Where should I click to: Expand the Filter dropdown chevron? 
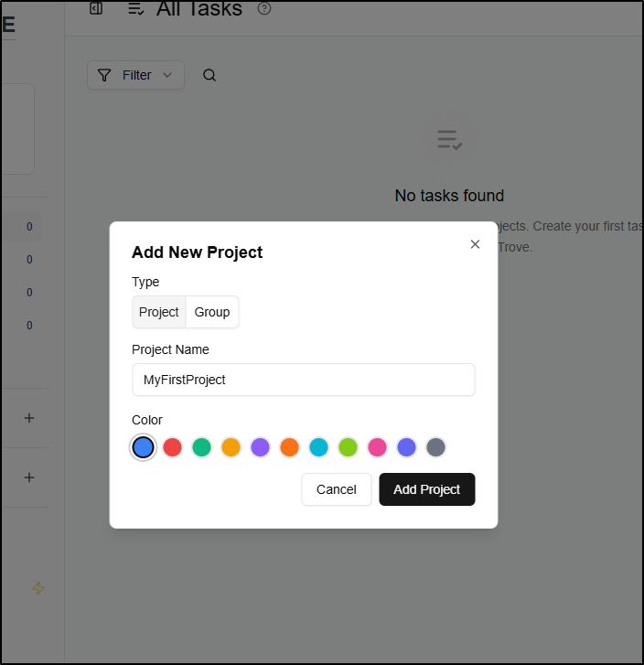coord(167,75)
